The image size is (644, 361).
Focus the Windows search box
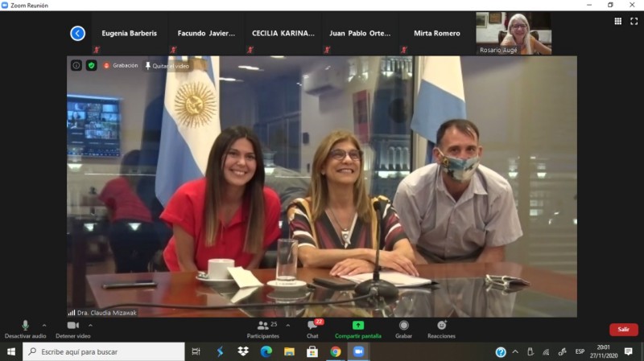click(x=104, y=351)
